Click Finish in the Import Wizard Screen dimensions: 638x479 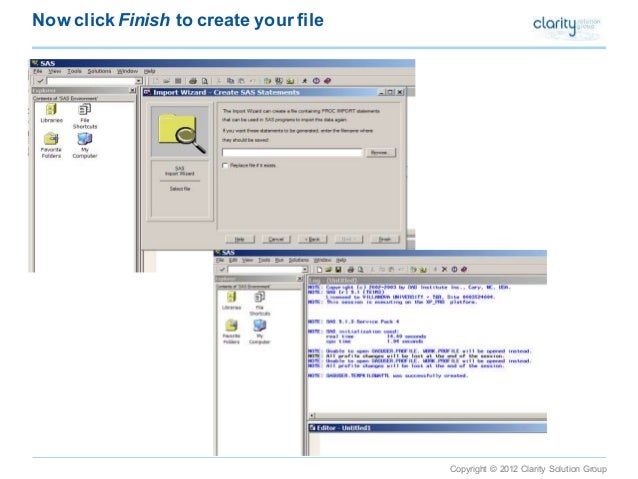click(x=385, y=239)
